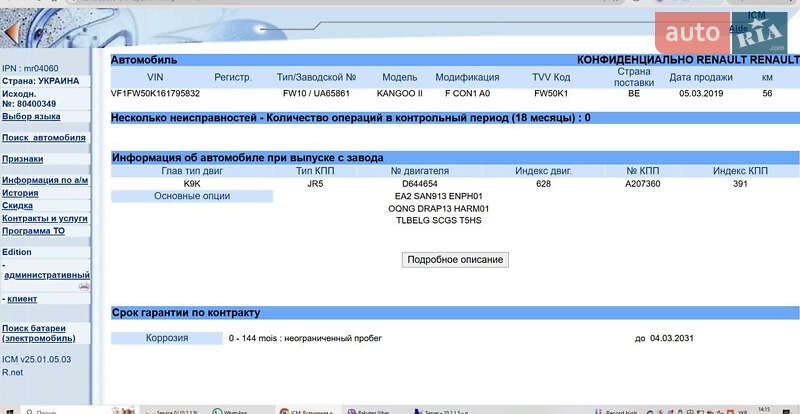The width and height of the screenshot is (800, 414).
Task: Click mileage value 56
Action: tap(767, 93)
